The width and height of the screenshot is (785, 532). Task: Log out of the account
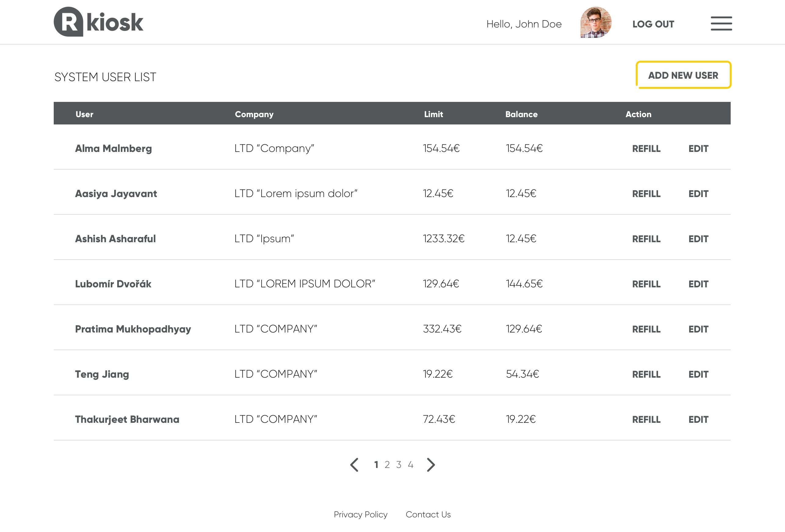click(x=653, y=24)
